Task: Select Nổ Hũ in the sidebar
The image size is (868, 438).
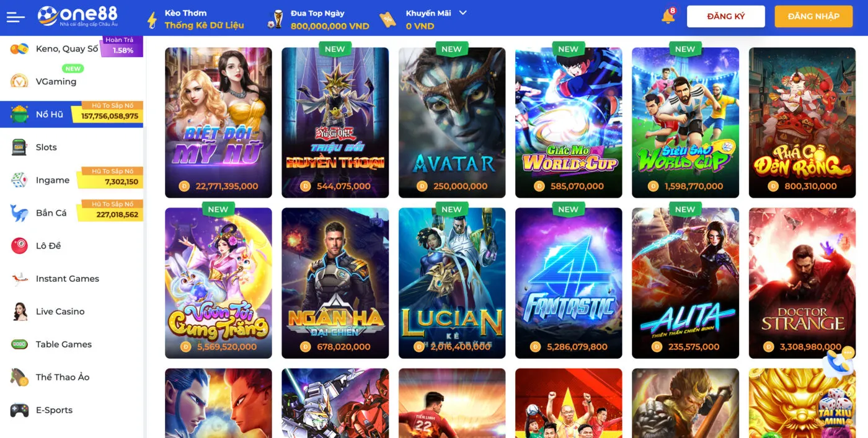Action: click(71, 114)
